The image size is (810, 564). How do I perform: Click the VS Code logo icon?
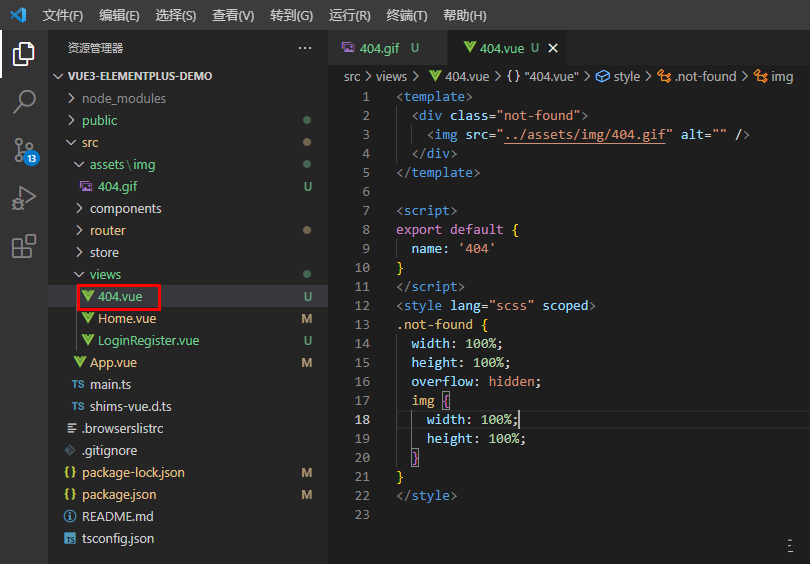click(18, 14)
